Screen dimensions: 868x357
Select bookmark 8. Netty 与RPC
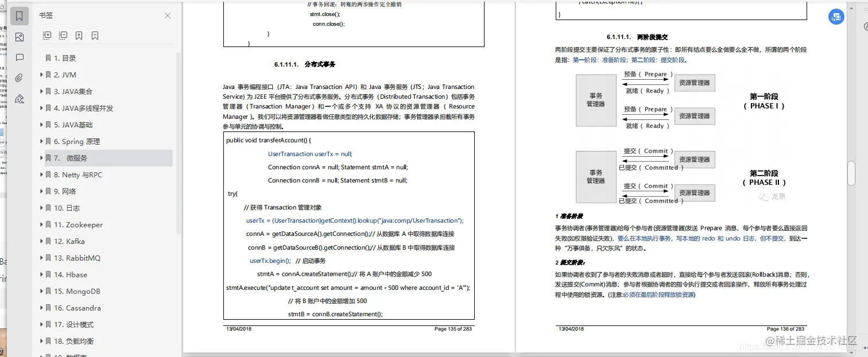point(78,175)
